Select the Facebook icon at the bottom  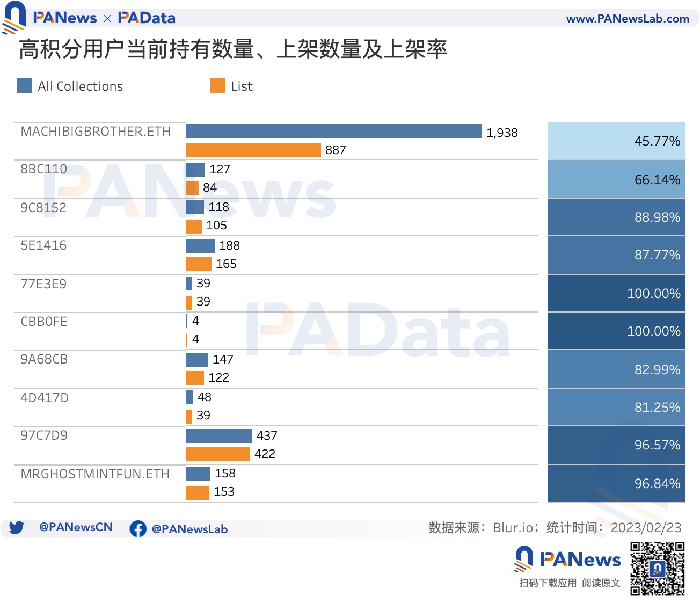click(x=138, y=529)
